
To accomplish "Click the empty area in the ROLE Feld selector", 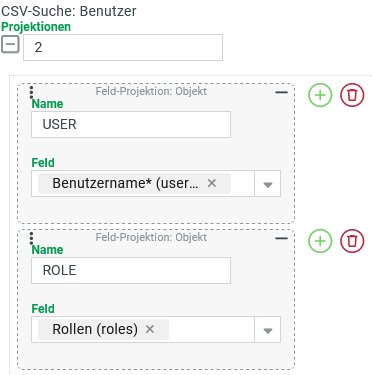I will (211, 330).
